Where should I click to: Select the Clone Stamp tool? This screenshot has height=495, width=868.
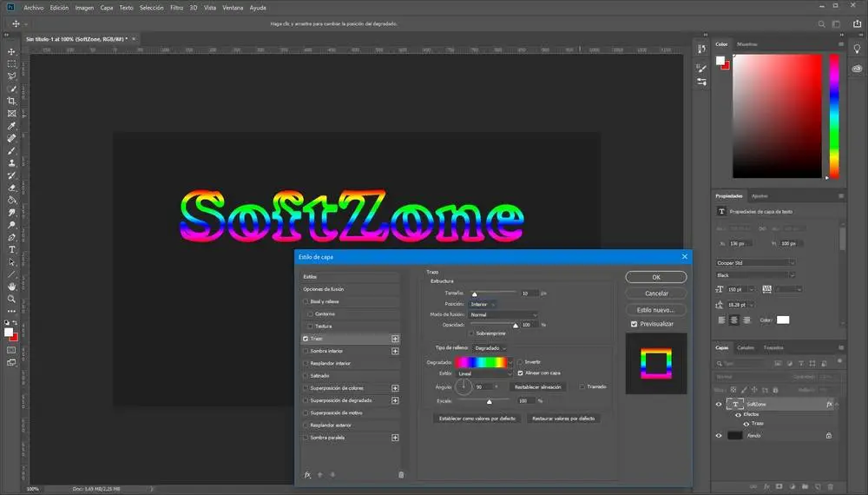tap(11, 162)
